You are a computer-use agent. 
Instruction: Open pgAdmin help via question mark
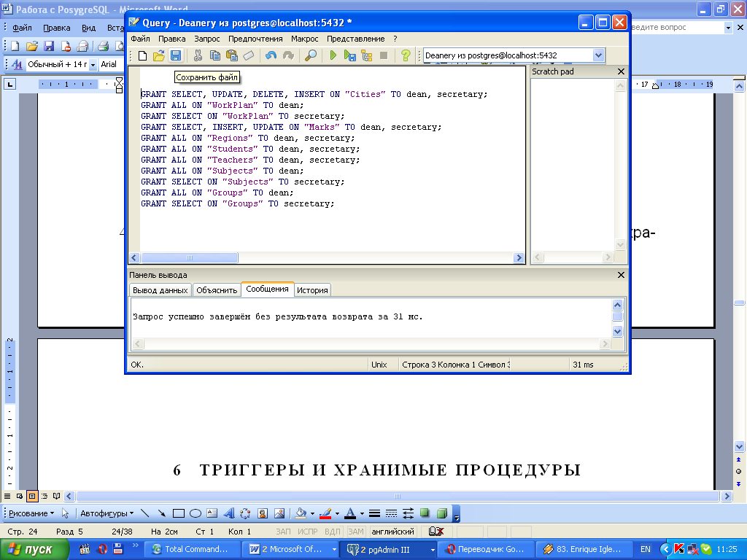[x=406, y=55]
